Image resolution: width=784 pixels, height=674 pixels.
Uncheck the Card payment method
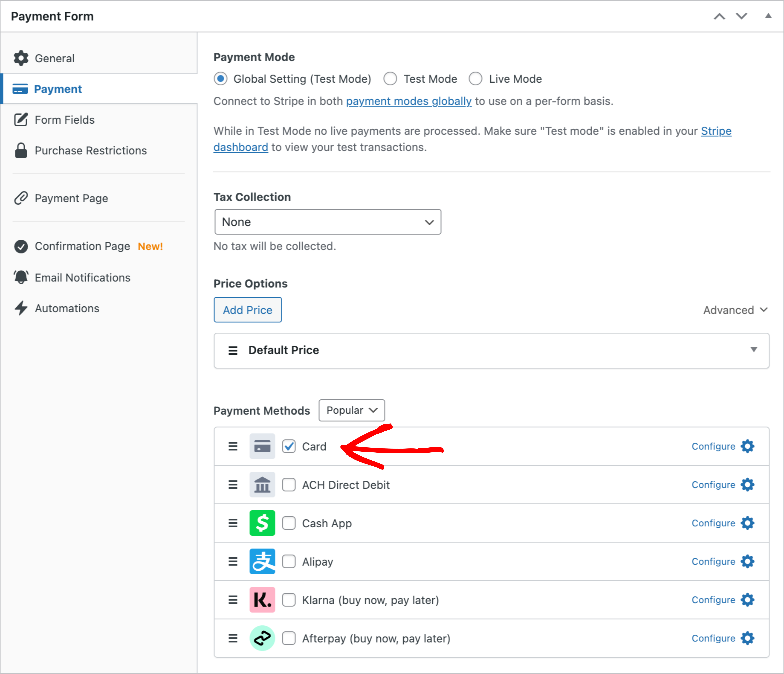pos(289,446)
